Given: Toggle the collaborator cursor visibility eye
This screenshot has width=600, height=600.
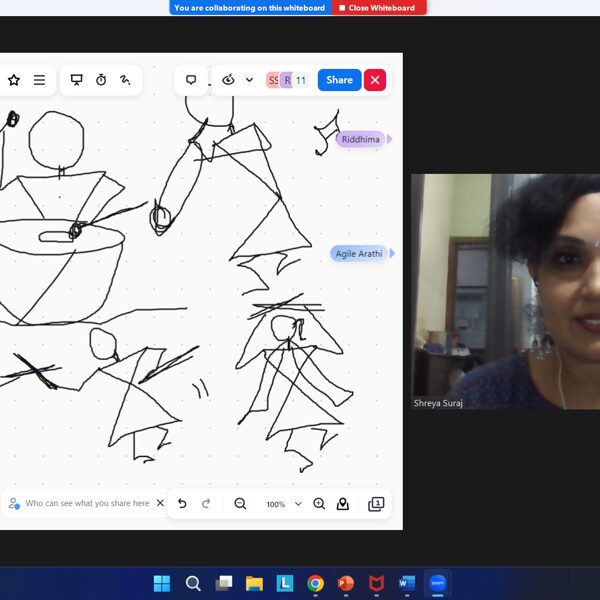Looking at the screenshot, I should tap(228, 80).
